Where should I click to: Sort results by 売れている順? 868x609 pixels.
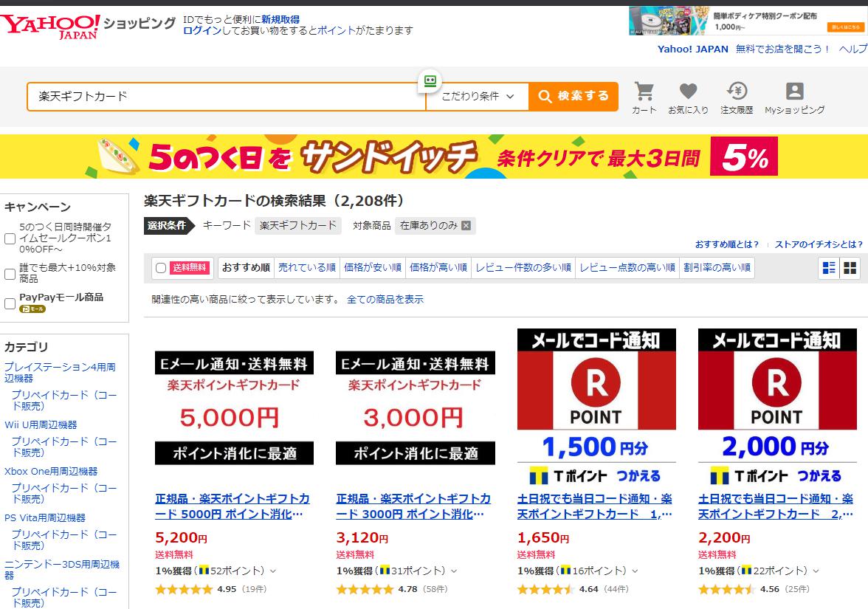point(306,267)
